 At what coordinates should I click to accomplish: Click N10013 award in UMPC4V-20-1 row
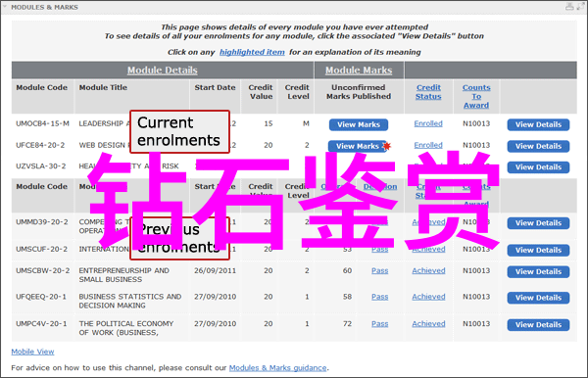point(476,324)
